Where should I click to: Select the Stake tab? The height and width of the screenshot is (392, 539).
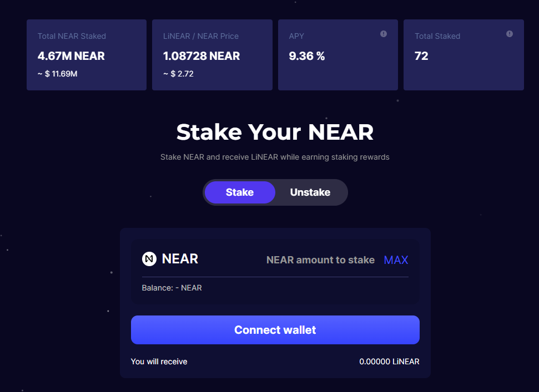click(240, 192)
